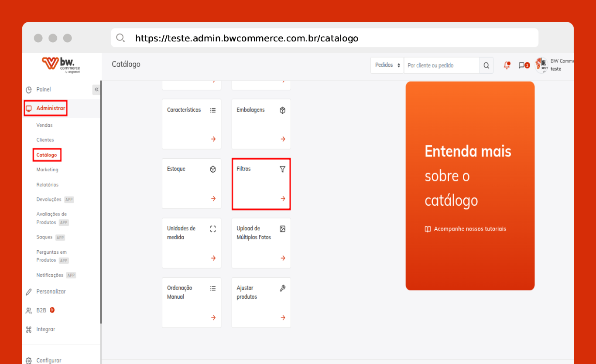This screenshot has width=596, height=364.
Task: Open the Acompanhe nossos tutoriais link
Action: tap(469, 229)
